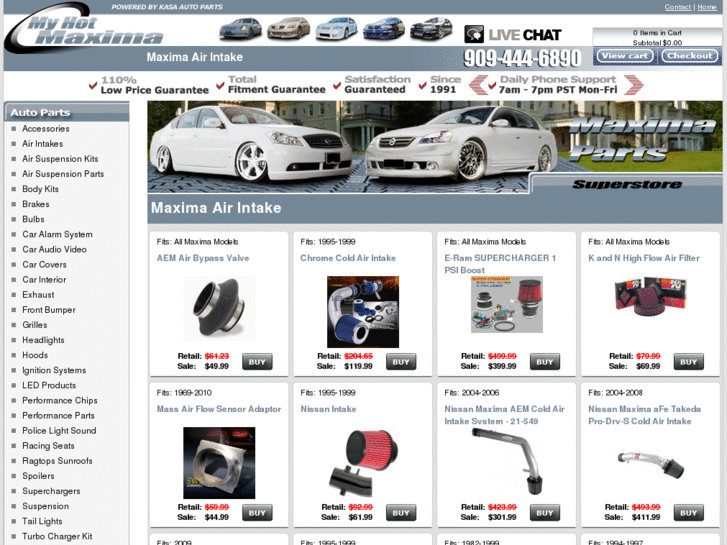Click the right red arrow beside Daily Phone Support
The image size is (727, 545).
tap(634, 85)
